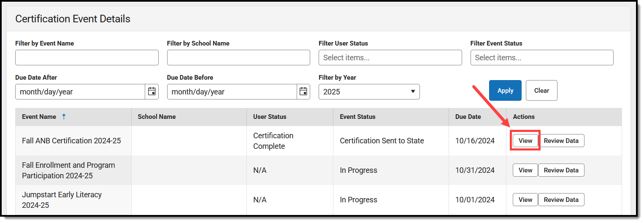This screenshot has height=223, width=644.
Task: Expand the Filter by Year dropdown
Action: [369, 91]
